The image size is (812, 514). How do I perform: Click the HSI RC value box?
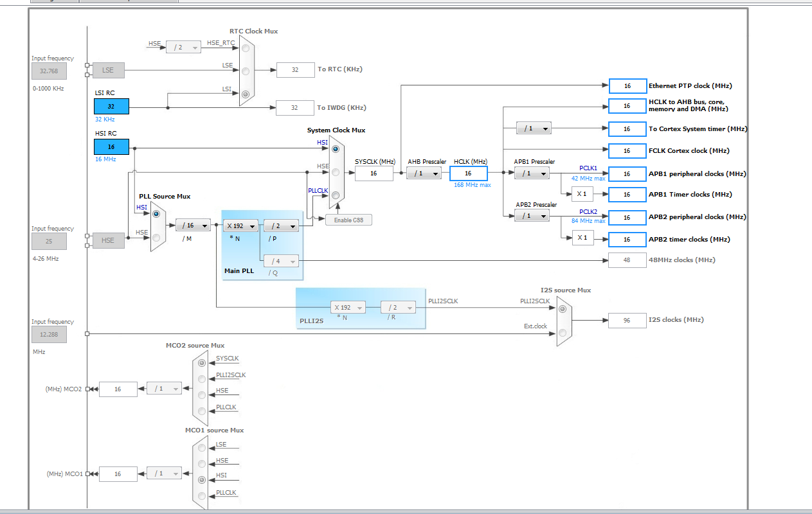111,146
